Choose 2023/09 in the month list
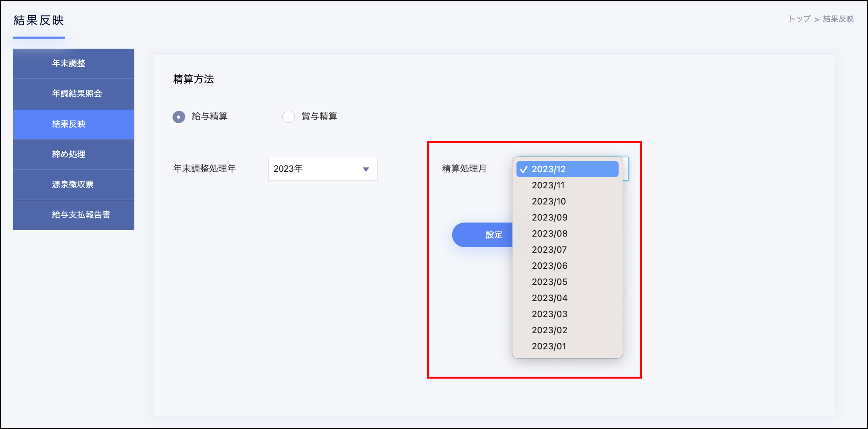 (x=567, y=218)
